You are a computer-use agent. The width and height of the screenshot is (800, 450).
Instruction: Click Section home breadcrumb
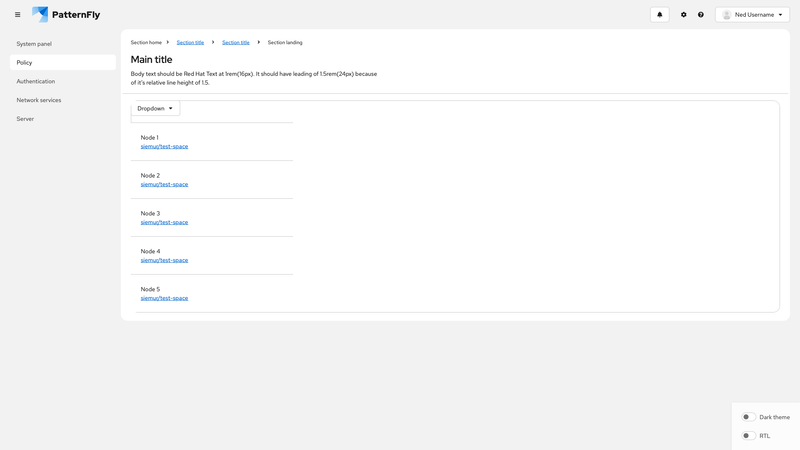(146, 43)
